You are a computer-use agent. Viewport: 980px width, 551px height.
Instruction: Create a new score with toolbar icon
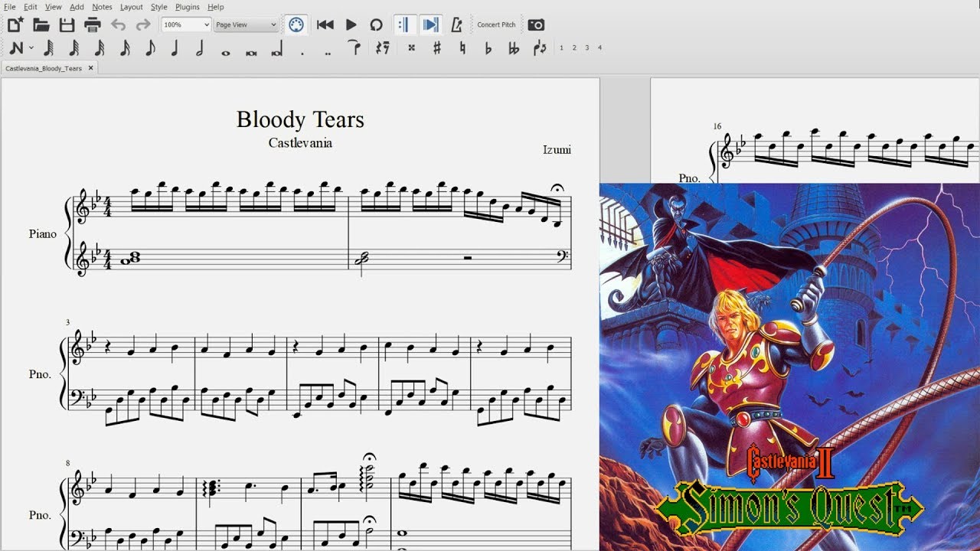point(15,24)
